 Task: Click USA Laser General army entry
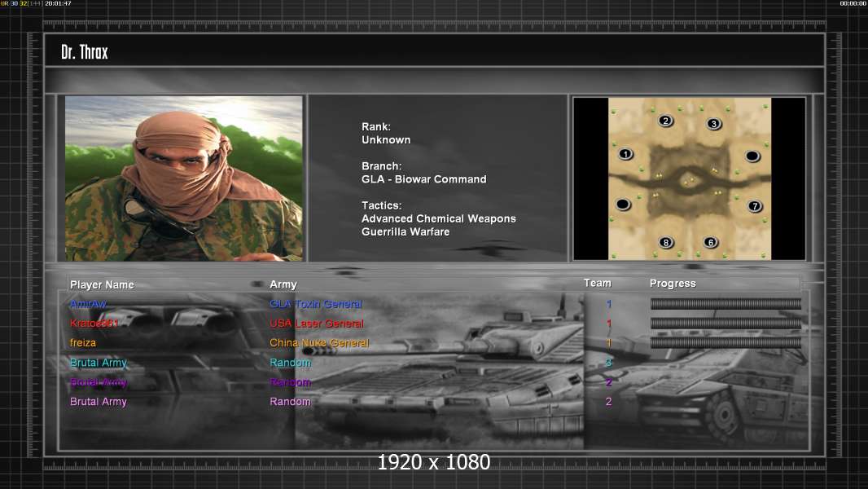317,324
